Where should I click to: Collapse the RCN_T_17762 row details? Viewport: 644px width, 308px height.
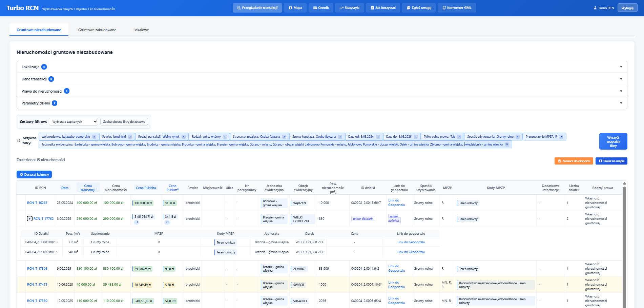[x=29, y=219]
